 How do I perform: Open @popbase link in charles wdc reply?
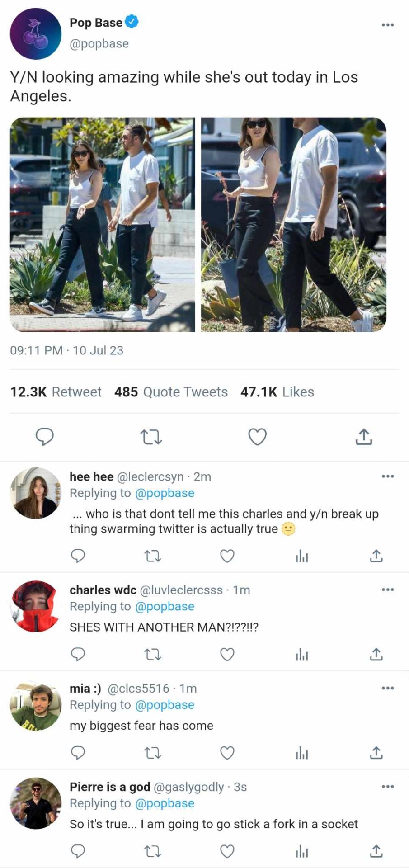click(x=165, y=606)
